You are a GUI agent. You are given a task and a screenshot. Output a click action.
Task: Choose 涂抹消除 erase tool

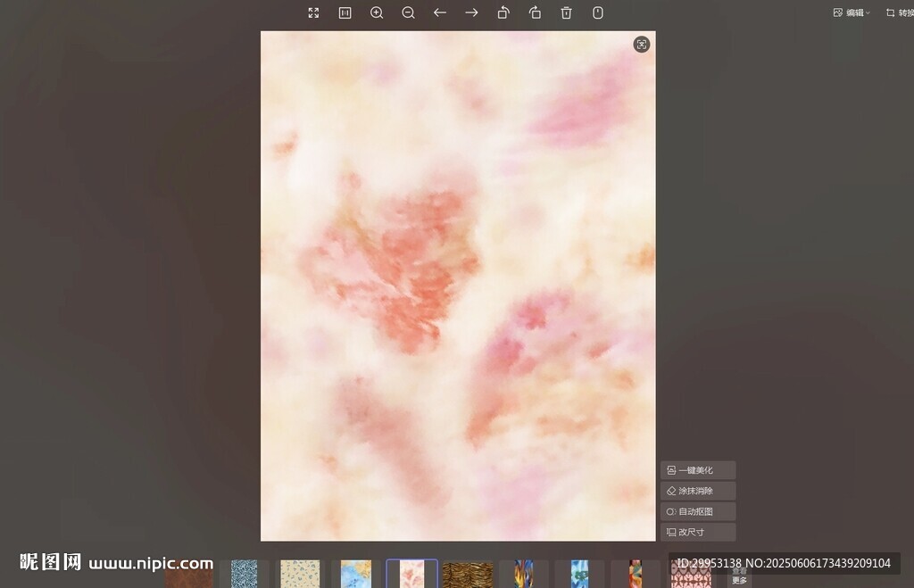coord(698,491)
